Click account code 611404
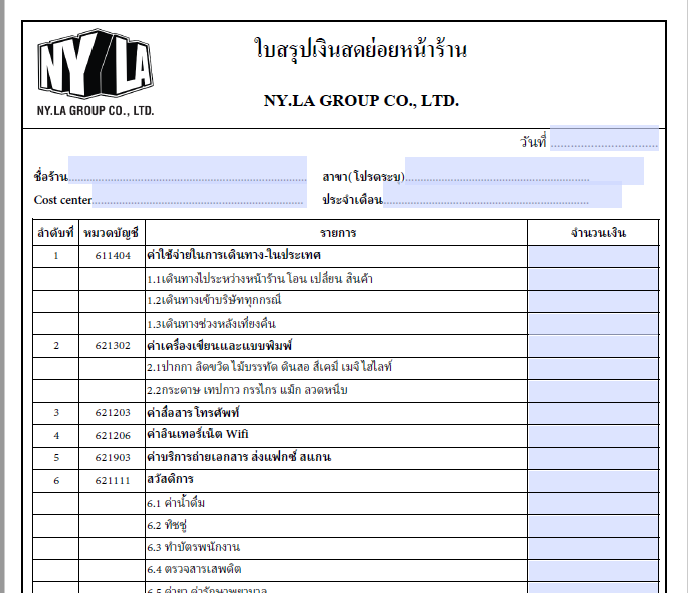 pos(113,256)
